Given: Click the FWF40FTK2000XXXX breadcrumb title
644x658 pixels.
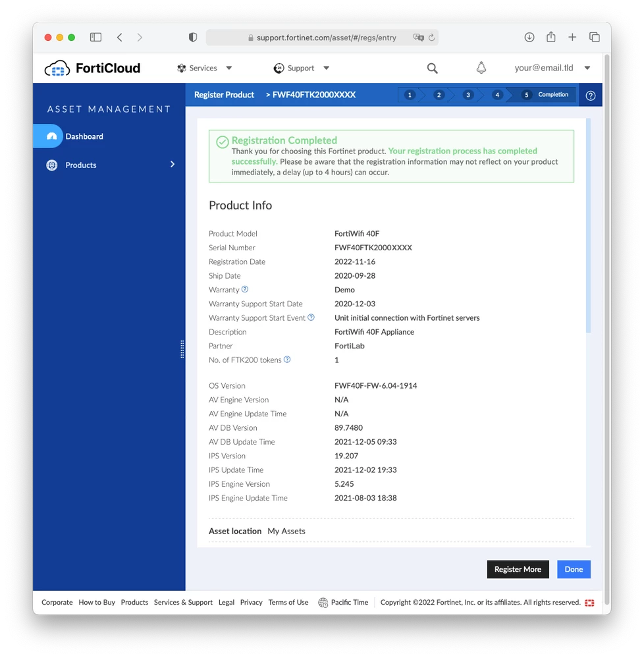Looking at the screenshot, I should tap(314, 95).
